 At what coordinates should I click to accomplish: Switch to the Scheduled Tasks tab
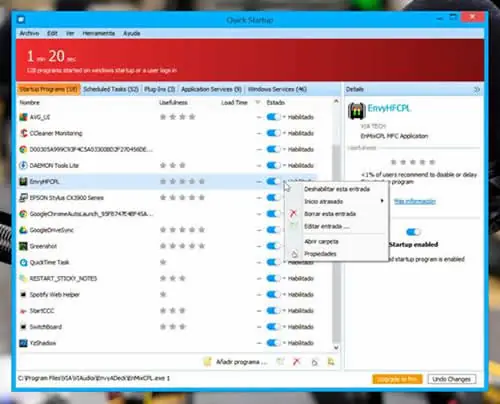(111, 89)
